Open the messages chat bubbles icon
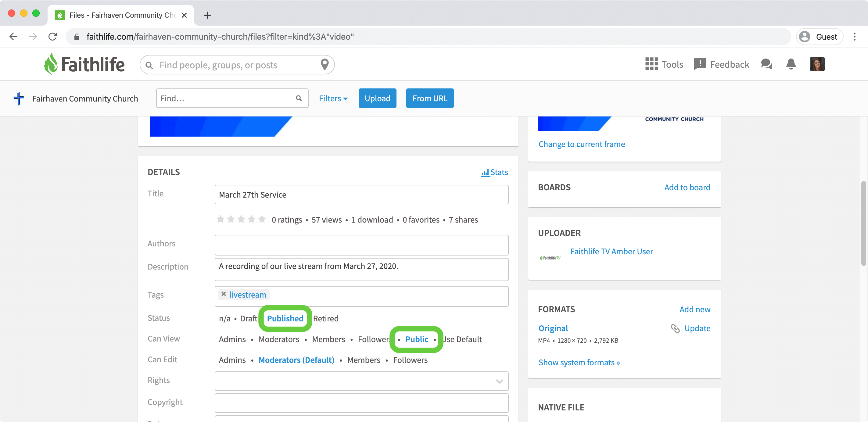 coord(766,64)
